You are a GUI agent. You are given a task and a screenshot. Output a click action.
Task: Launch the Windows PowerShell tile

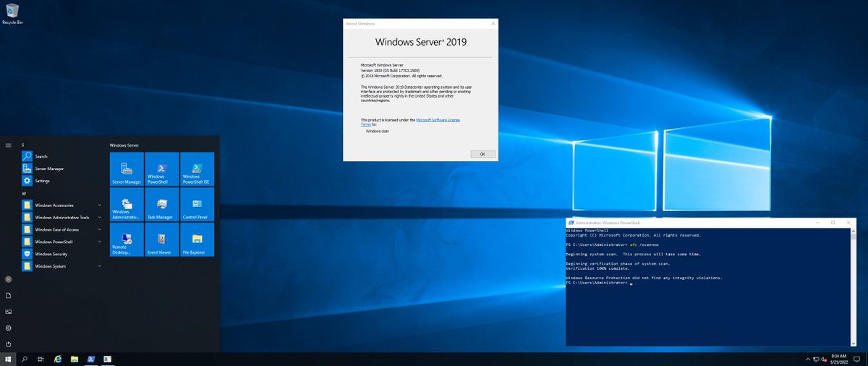pyautogui.click(x=162, y=169)
